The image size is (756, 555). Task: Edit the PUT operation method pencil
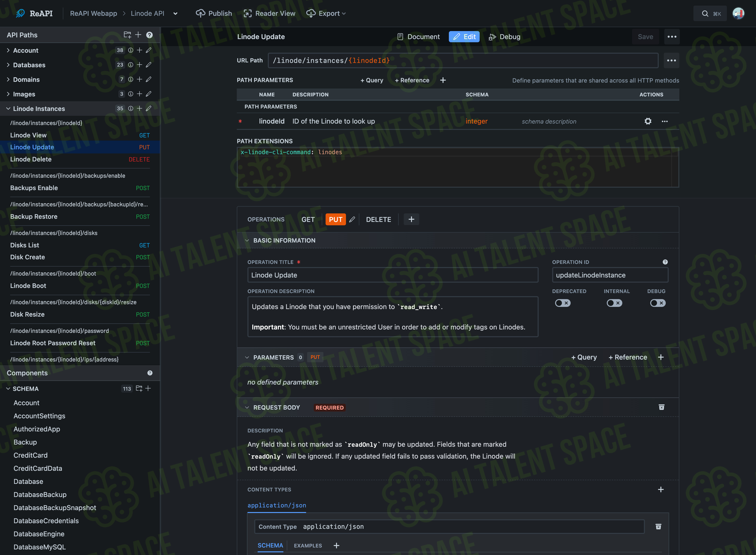click(352, 219)
